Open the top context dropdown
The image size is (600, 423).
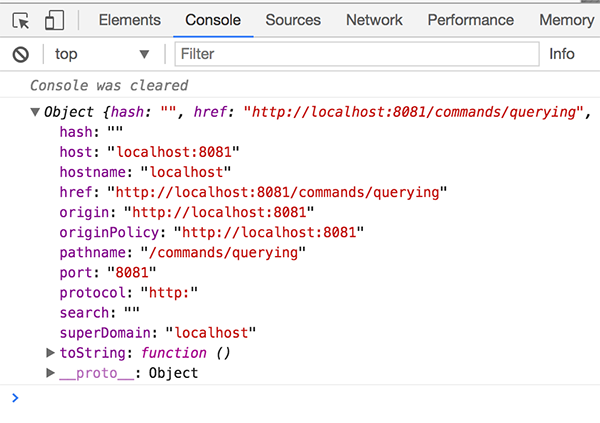point(102,54)
